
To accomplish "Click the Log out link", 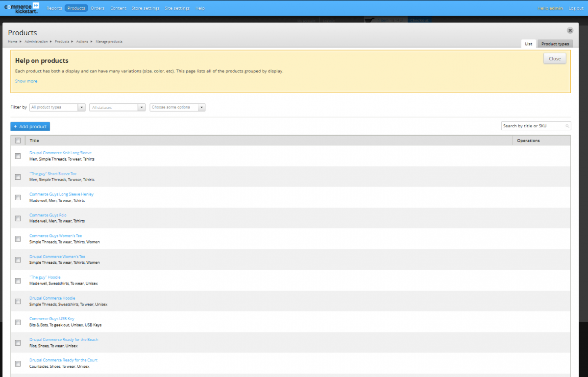I will coord(576,8).
